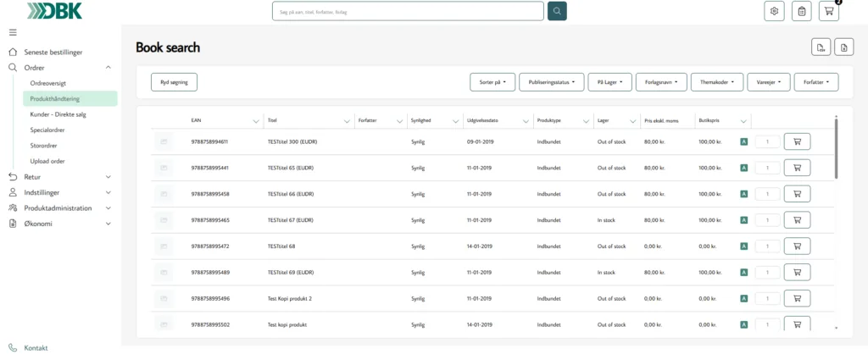Open the Themakoder filter dropdown
The image size is (868, 354).
click(717, 82)
